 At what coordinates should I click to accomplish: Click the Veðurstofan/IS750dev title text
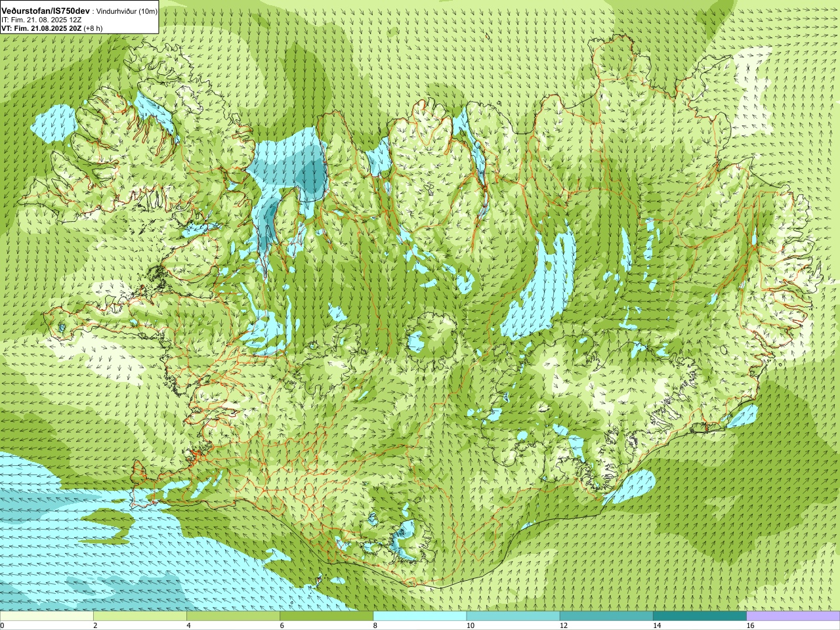46,11
